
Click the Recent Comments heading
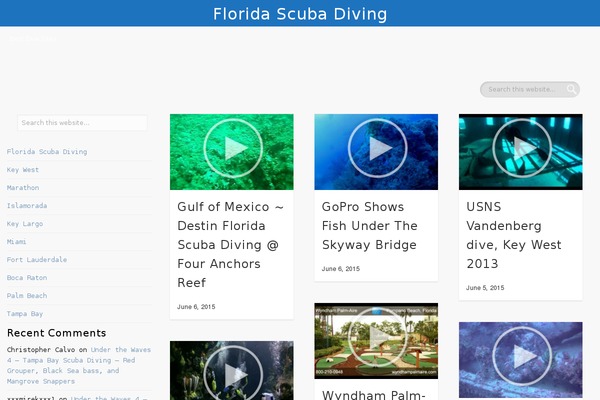pos(57,333)
